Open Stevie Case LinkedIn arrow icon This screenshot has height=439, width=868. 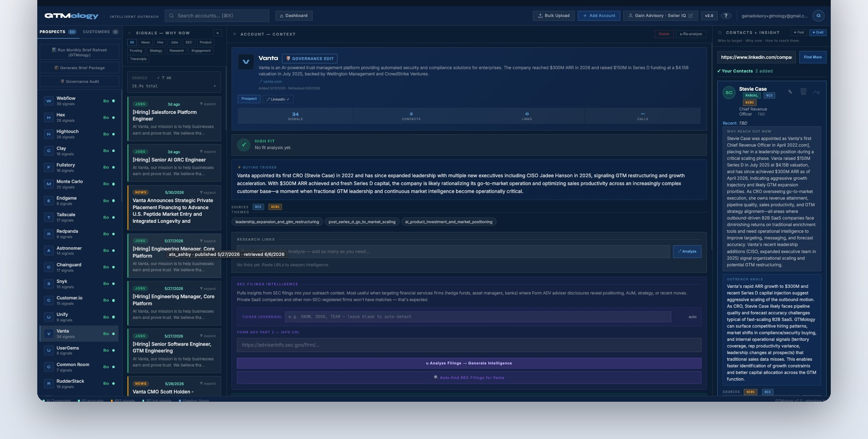816,92
